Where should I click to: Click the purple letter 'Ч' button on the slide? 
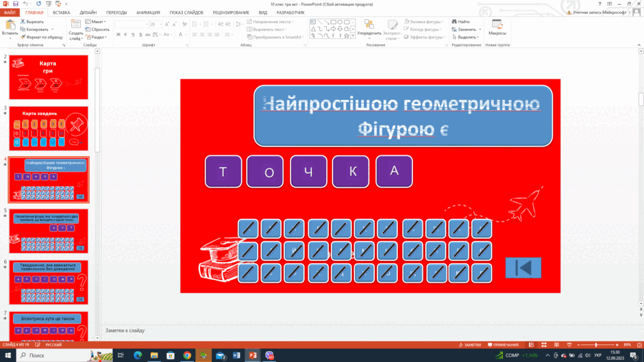click(x=308, y=172)
